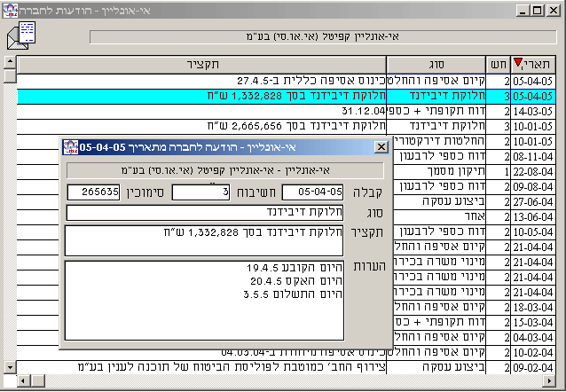
Task: Click the horizontal scrollbar right arrow
Action: pos(549,380)
